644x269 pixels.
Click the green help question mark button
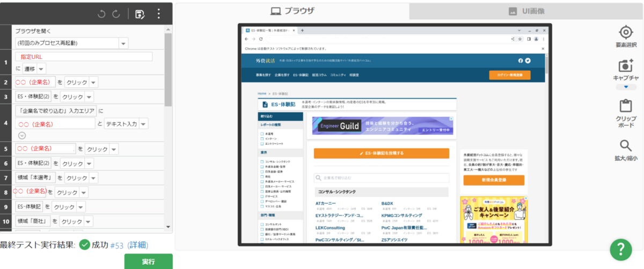(620, 249)
